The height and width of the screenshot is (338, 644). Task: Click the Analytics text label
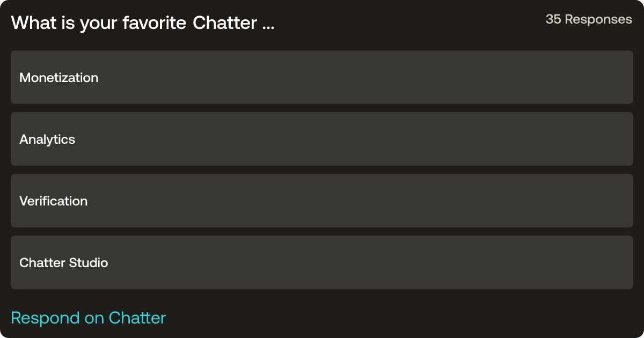(x=47, y=139)
